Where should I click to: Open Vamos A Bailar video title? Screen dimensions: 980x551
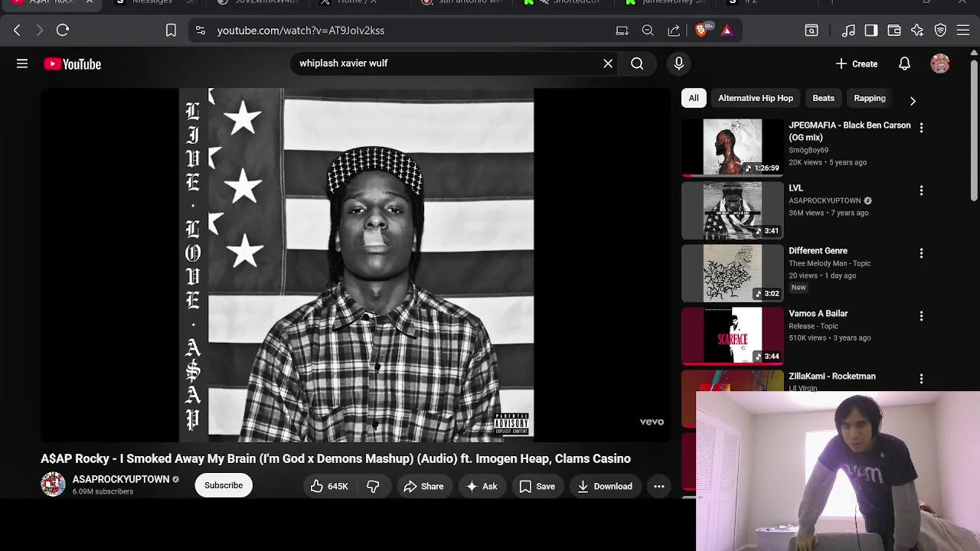point(818,314)
